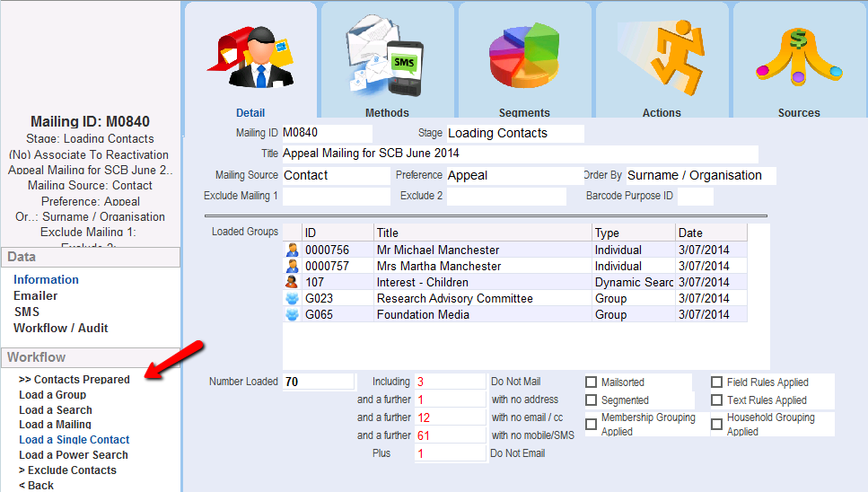868x492 pixels.
Task: Open the Segments tab label
Action: [x=524, y=113]
